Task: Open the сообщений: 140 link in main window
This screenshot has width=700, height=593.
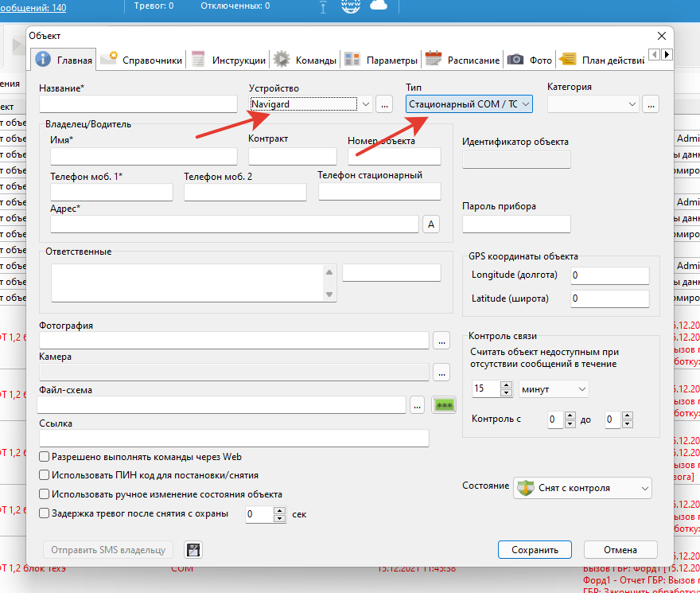Action: pos(33,8)
